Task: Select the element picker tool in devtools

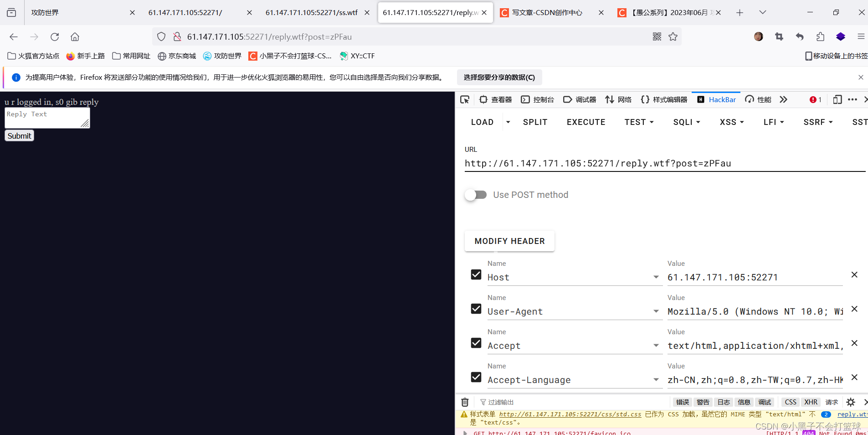Action: tap(464, 99)
